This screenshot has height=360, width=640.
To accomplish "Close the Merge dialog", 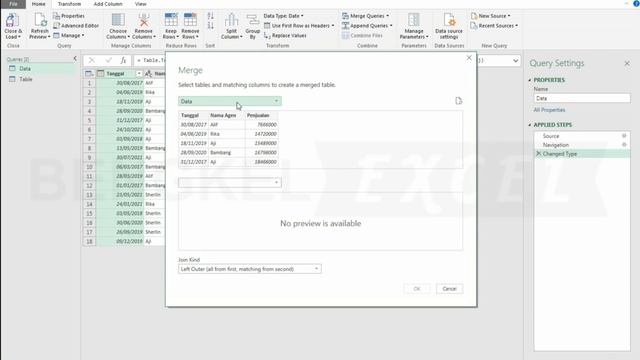I will 469,58.
